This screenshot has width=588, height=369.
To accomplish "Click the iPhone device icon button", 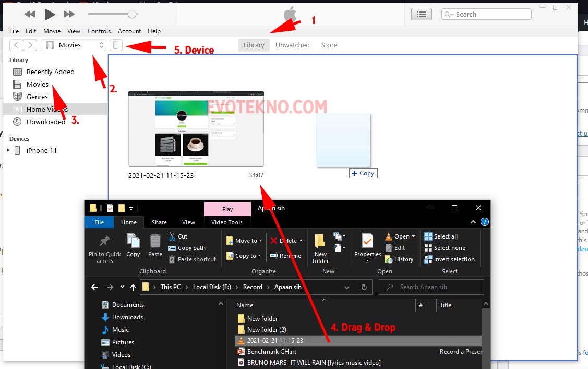I will (x=116, y=45).
